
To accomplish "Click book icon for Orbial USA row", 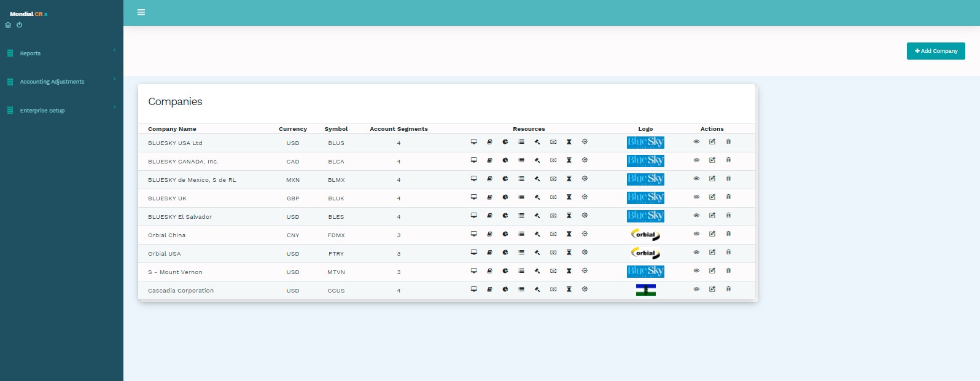I will click(x=489, y=253).
